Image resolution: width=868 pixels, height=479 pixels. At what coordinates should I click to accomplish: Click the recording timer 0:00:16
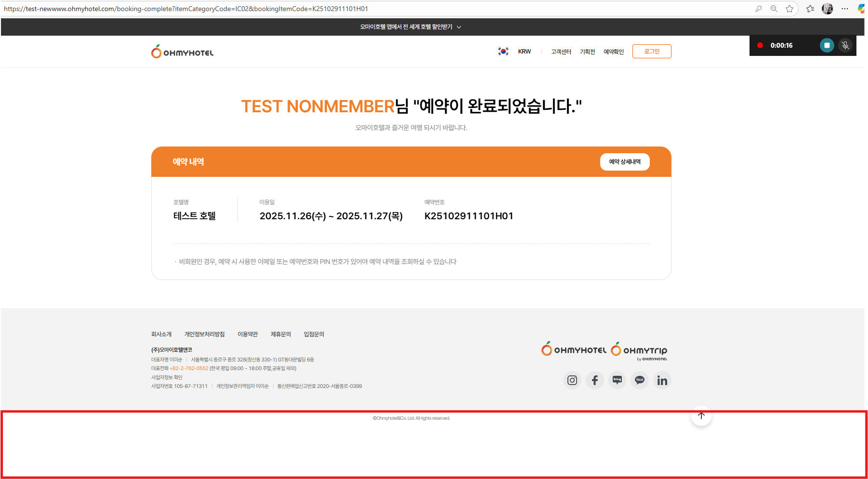point(781,45)
